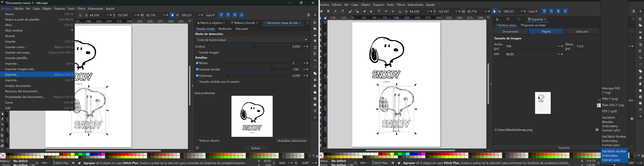Raise selection to top in right window

coord(379,12)
